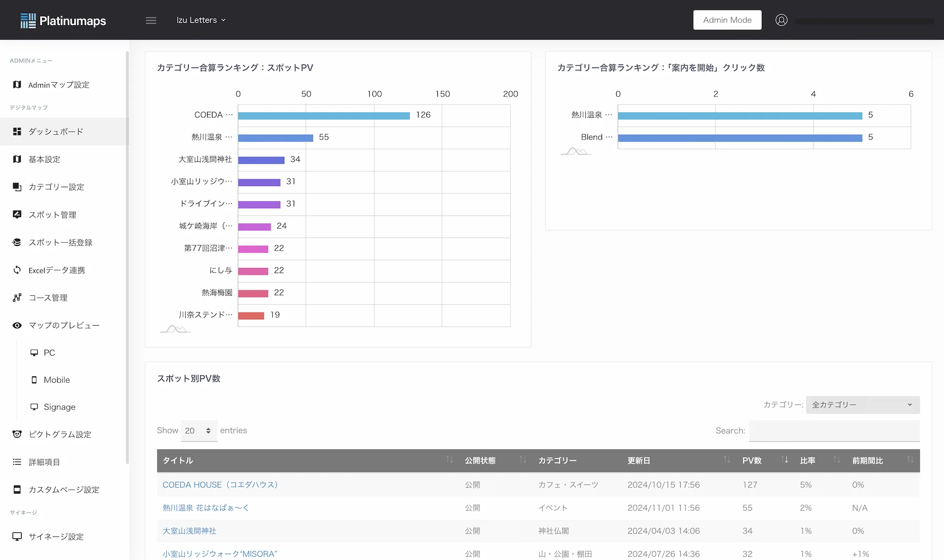Screen dimensions: 944x560
Task: Open スポット管理 (spot management)
Action: point(52,214)
